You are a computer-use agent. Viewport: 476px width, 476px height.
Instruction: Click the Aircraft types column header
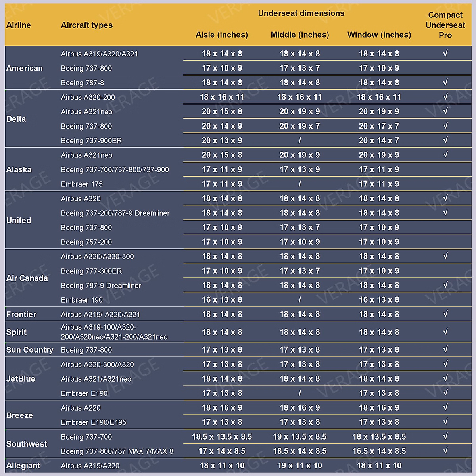pyautogui.click(x=87, y=25)
